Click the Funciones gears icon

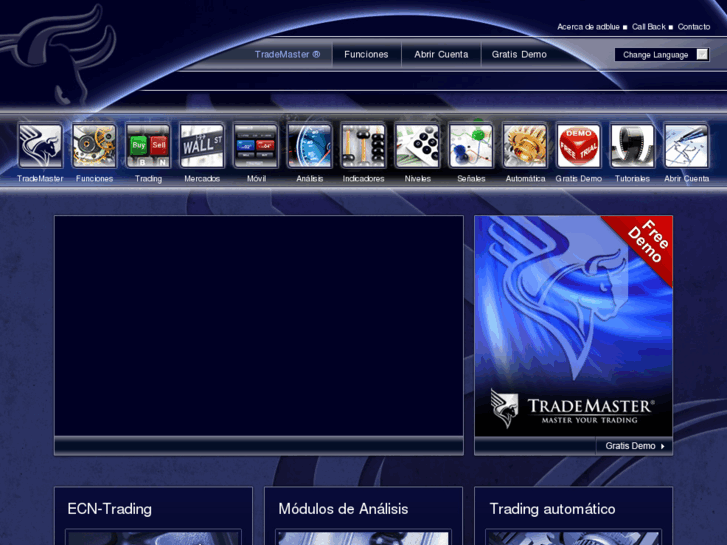pos(94,146)
